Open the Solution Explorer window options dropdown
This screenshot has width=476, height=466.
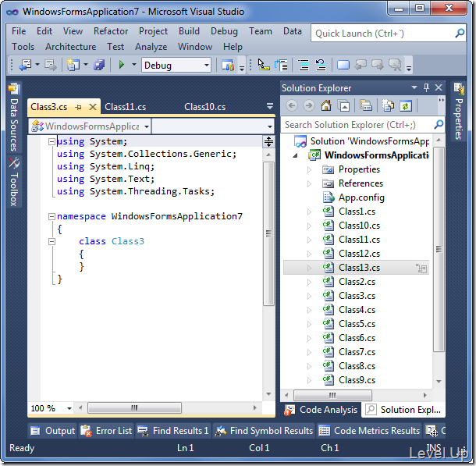pyautogui.click(x=414, y=87)
